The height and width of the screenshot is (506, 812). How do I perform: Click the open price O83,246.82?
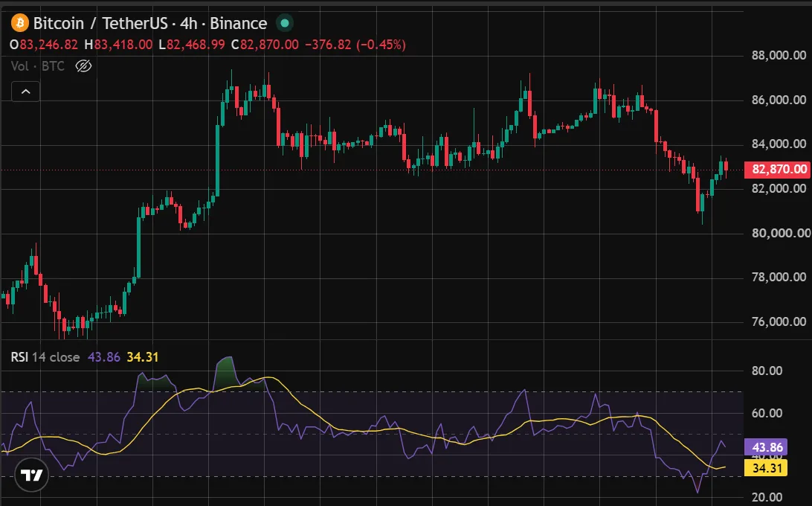point(43,45)
